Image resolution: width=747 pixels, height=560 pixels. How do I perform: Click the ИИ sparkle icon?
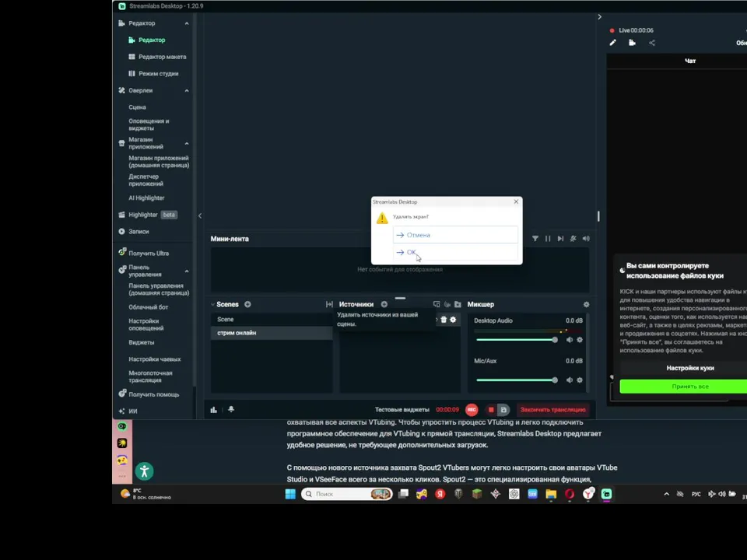[x=121, y=411]
